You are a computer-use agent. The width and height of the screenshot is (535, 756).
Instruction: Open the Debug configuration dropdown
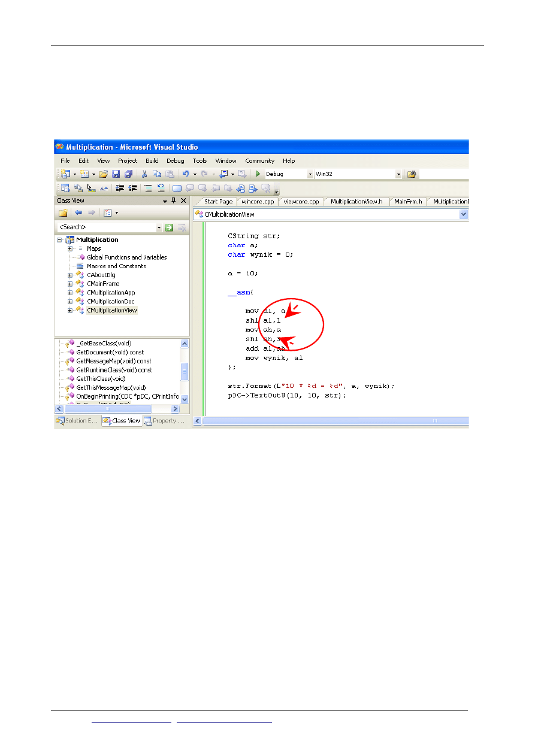click(310, 174)
